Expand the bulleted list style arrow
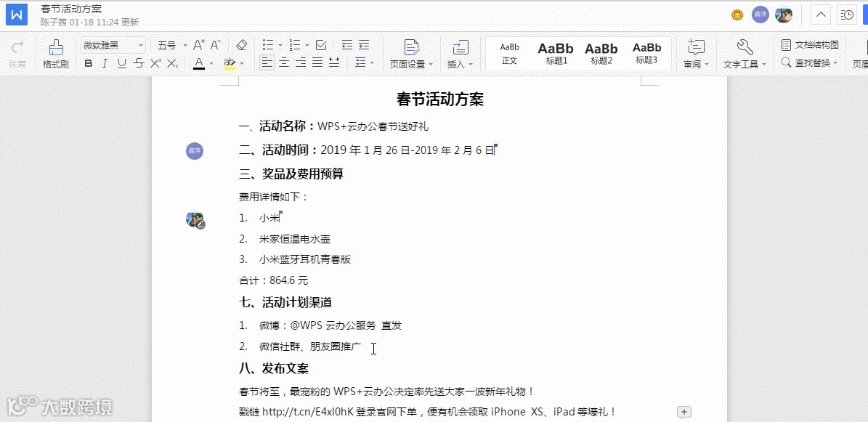The image size is (868, 422). coord(280,46)
